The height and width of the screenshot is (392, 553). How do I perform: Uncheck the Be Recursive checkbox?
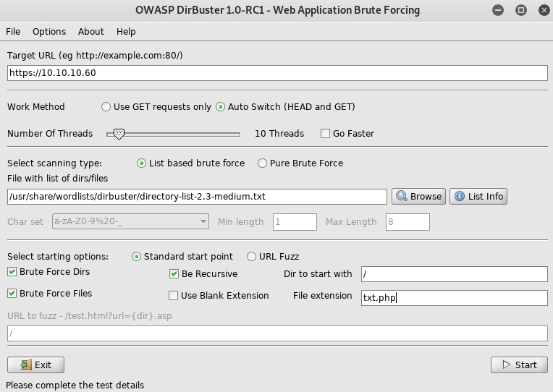pyautogui.click(x=174, y=274)
